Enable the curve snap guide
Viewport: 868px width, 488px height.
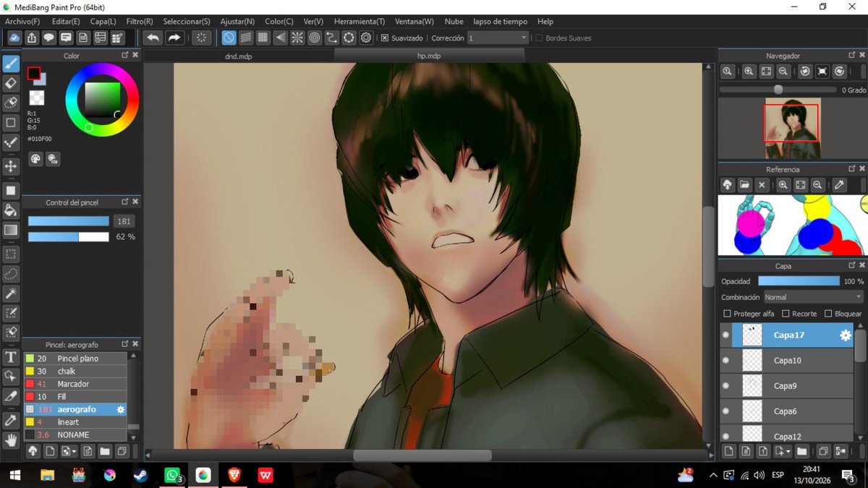coord(332,38)
